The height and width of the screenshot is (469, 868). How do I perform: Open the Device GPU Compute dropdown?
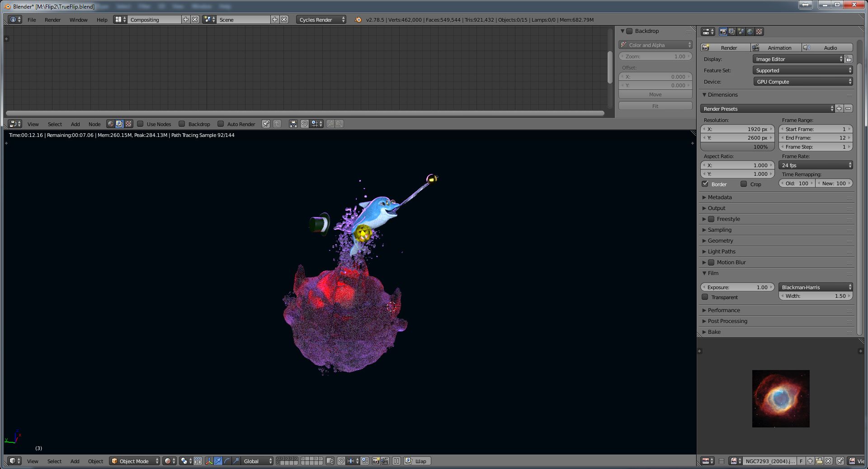pyautogui.click(x=803, y=82)
